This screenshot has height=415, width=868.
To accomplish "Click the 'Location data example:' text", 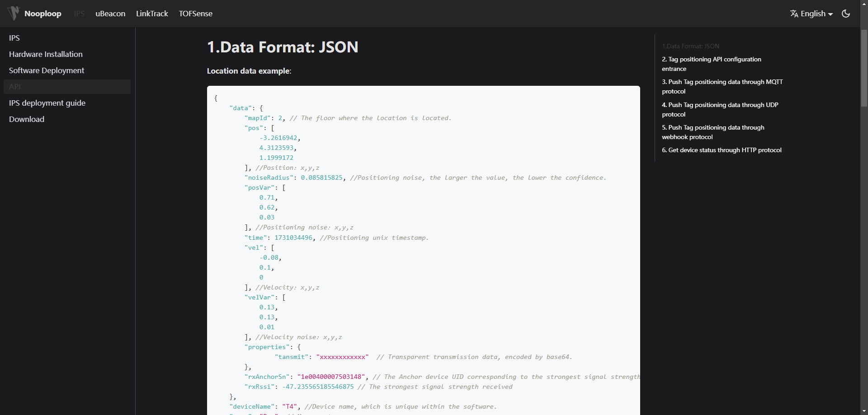I will click(x=249, y=71).
